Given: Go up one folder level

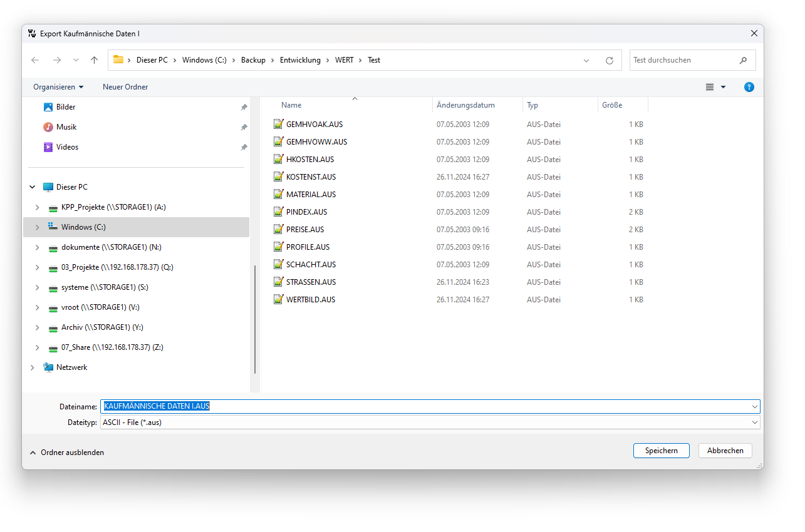Looking at the screenshot, I should click(94, 60).
